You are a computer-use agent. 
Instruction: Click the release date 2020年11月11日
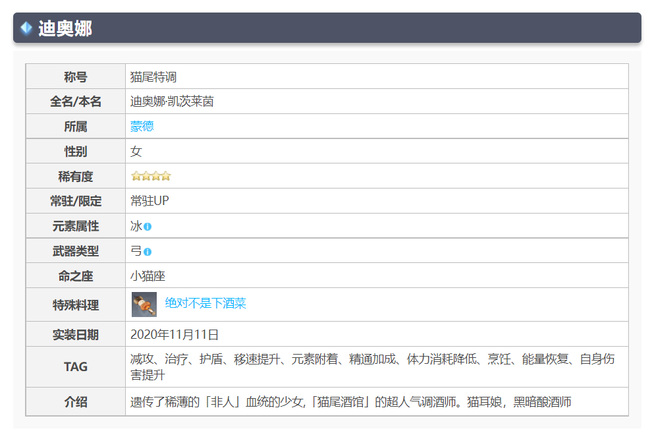pyautogui.click(x=174, y=334)
